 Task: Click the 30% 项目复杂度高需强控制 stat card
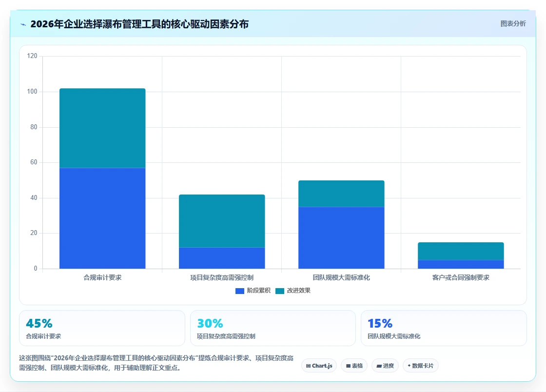[x=273, y=328]
